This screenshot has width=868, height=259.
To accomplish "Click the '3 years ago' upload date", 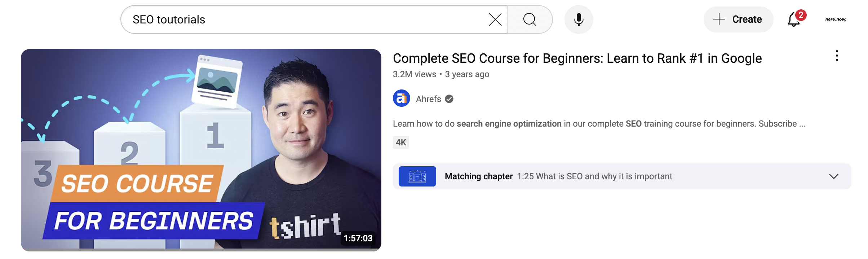I will pyautogui.click(x=467, y=74).
